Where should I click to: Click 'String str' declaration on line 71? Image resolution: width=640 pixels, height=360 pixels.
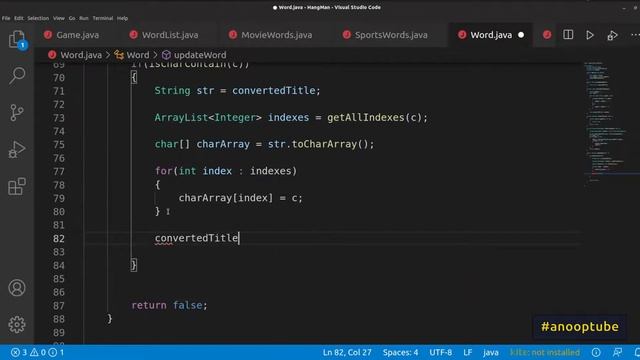point(184,91)
